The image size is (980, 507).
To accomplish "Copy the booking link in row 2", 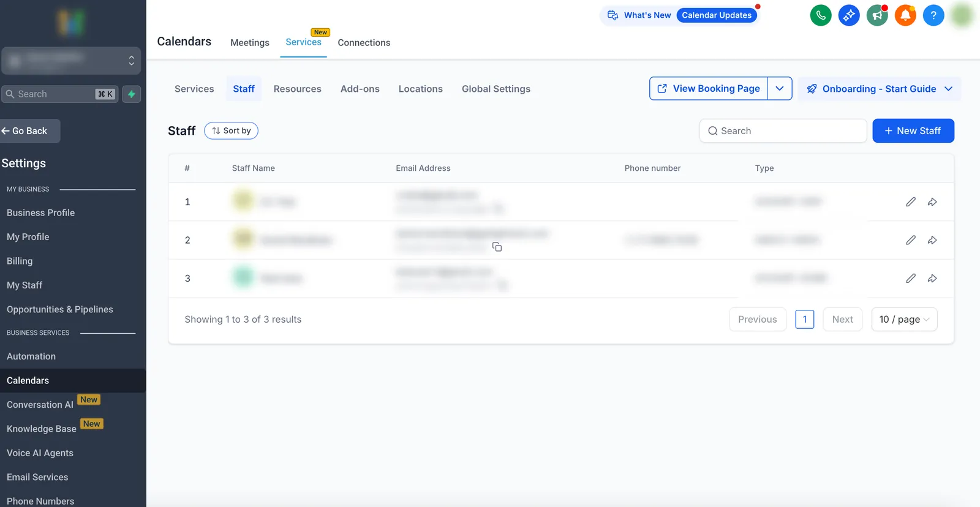I will coord(497,247).
